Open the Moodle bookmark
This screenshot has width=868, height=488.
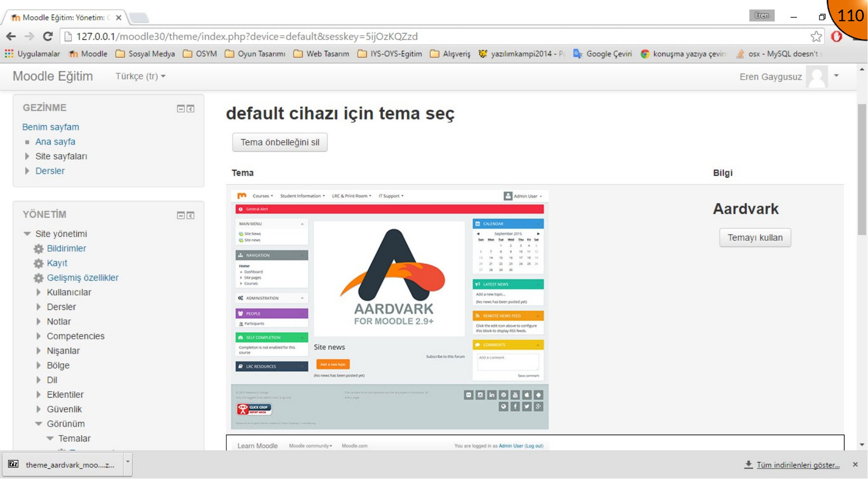pos(88,54)
